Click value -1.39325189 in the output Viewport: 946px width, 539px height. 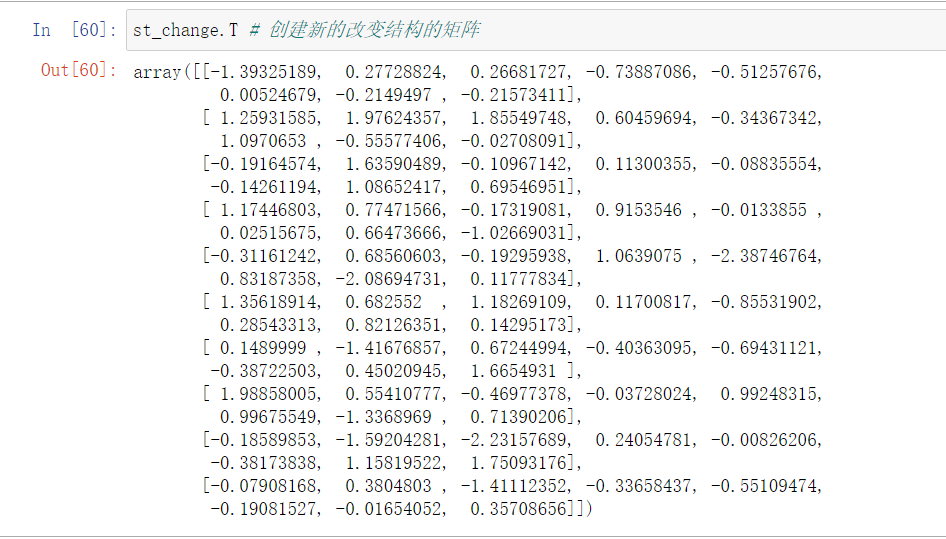pos(264,72)
